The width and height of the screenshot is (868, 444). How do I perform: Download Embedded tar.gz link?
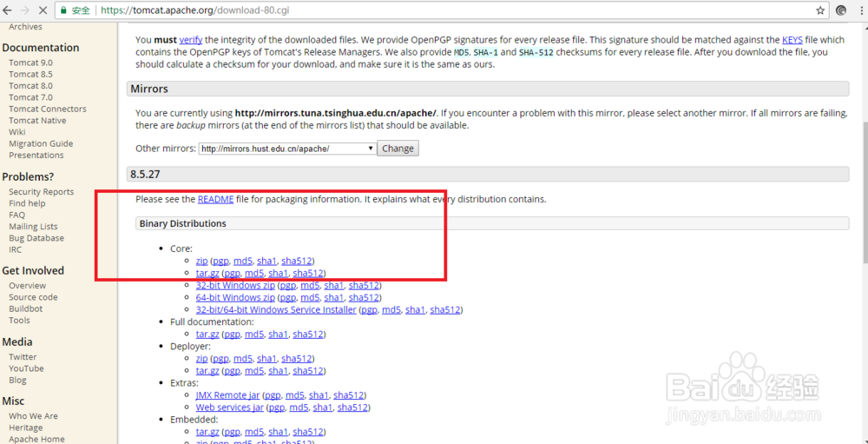(x=207, y=432)
